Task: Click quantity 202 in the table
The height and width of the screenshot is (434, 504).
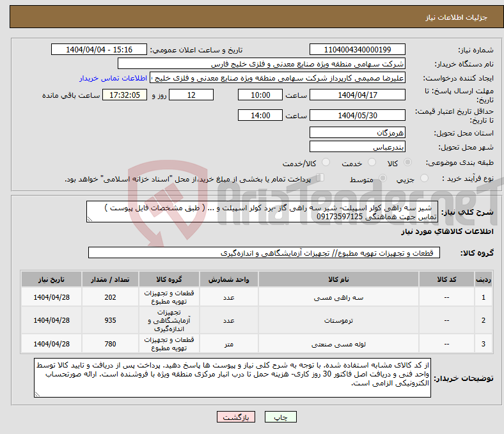Action: (x=110, y=297)
